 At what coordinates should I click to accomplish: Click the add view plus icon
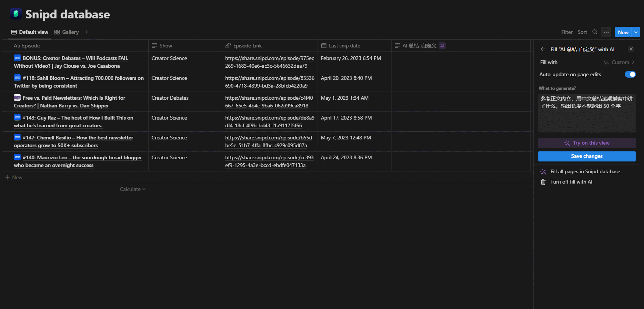(86, 32)
